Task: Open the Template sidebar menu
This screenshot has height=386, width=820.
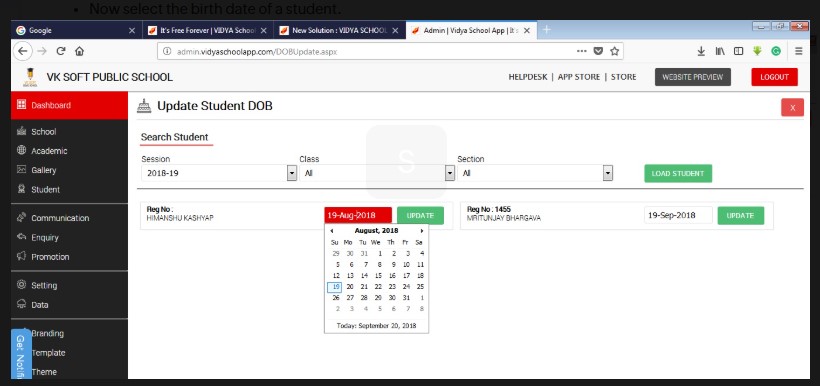Action: 48,353
